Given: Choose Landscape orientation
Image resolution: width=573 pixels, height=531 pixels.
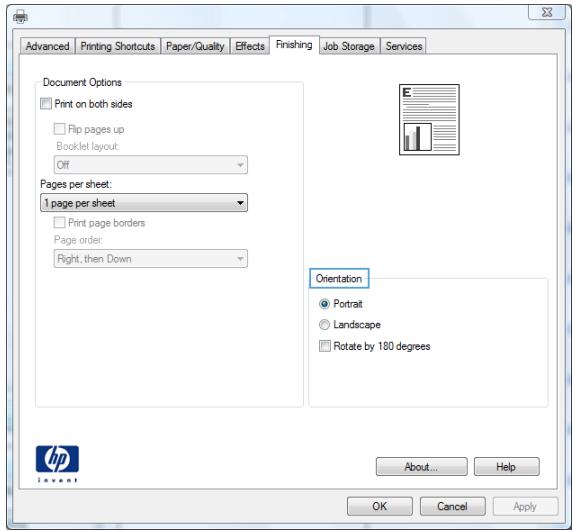Looking at the screenshot, I should [x=325, y=325].
